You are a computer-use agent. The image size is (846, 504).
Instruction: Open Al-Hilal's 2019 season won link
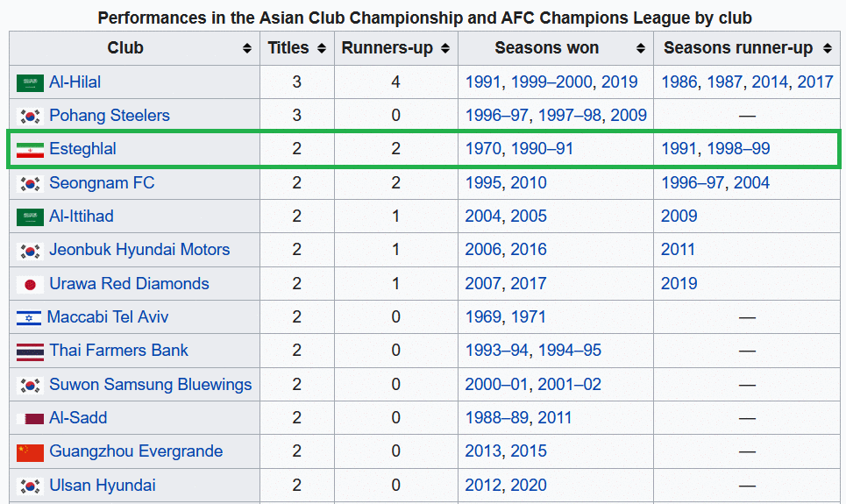[x=620, y=82]
